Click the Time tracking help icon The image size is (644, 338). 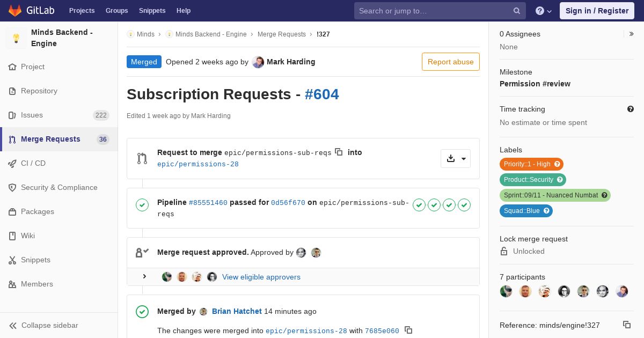click(631, 109)
